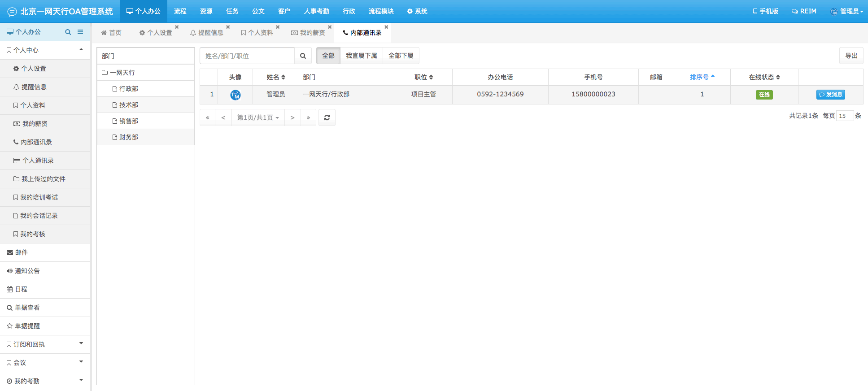Viewport: 868px width, 391px height.
Task: Click the 发消息 button for 管理员
Action: pos(830,95)
